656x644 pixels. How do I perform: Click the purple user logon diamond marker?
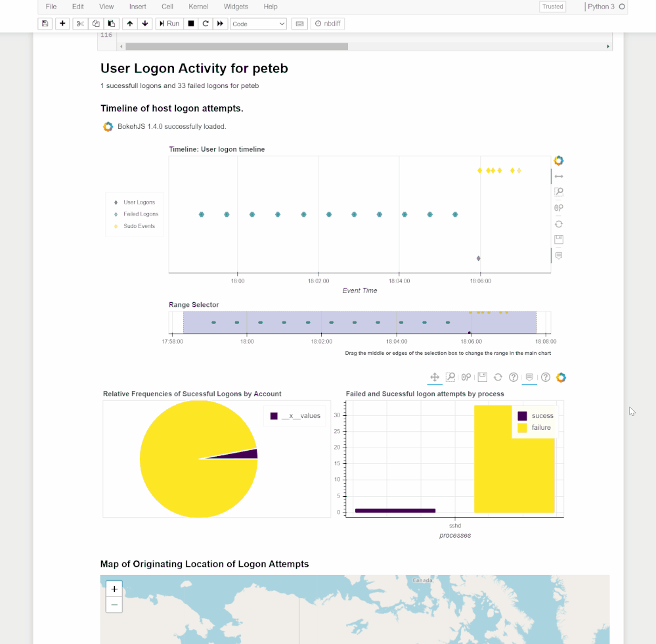(478, 258)
